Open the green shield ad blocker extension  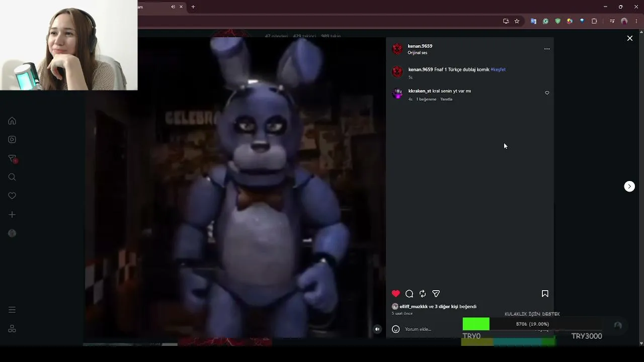[x=557, y=21]
